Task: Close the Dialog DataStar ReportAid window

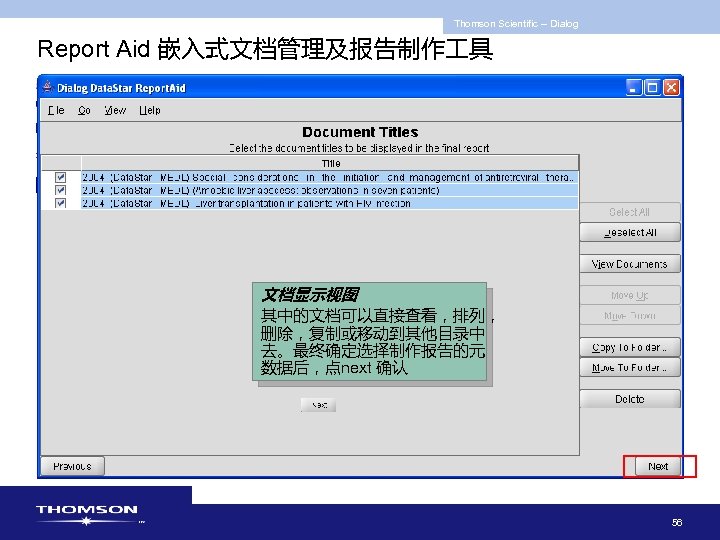Action: click(x=671, y=87)
